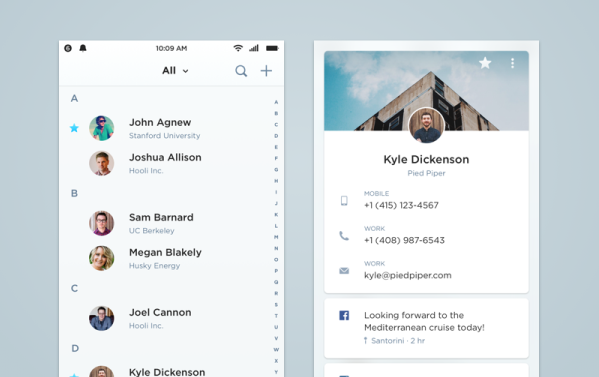Screen dimensions: 599x377
Task: Jump to letter C in alphabet index
Action: point(276,125)
